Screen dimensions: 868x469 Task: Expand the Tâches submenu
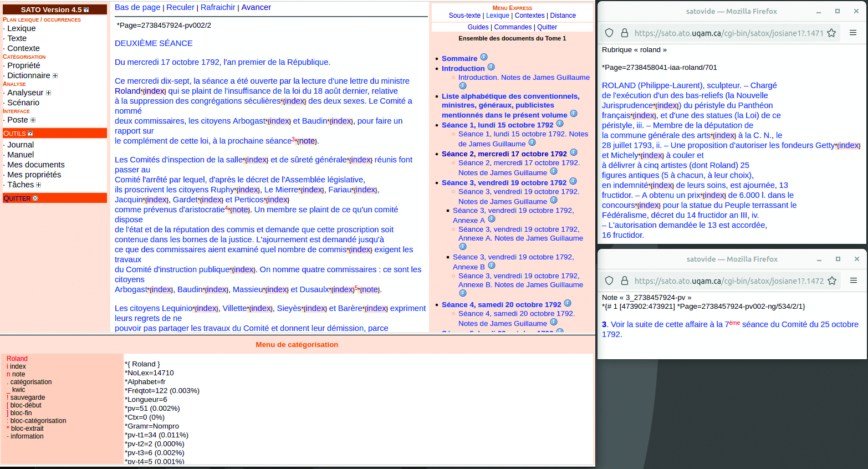pyautogui.click(x=38, y=185)
